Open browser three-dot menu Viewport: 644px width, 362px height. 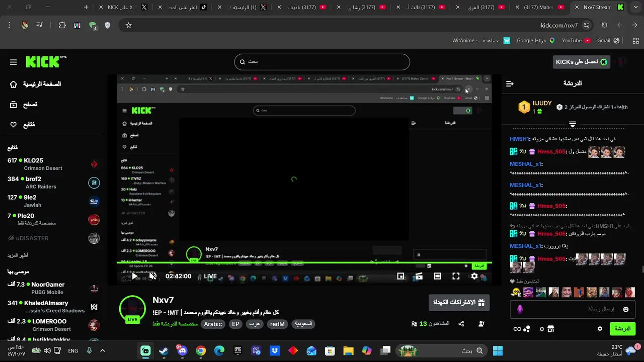(x=9, y=25)
